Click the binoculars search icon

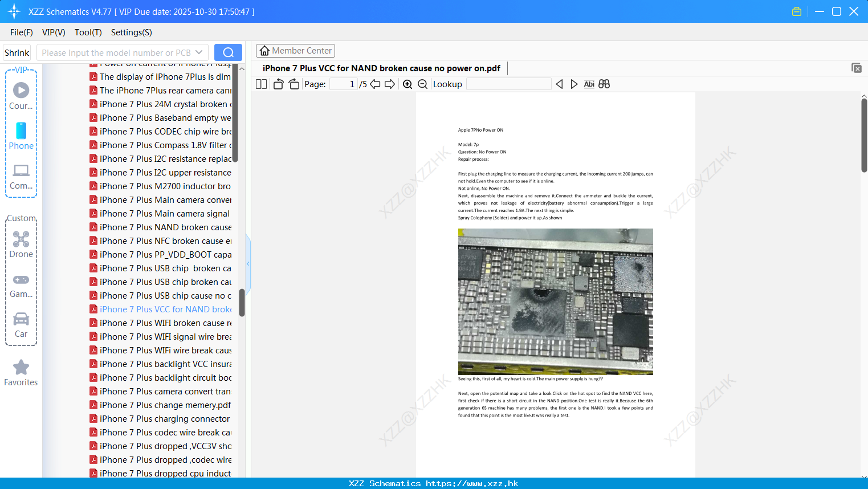point(604,84)
